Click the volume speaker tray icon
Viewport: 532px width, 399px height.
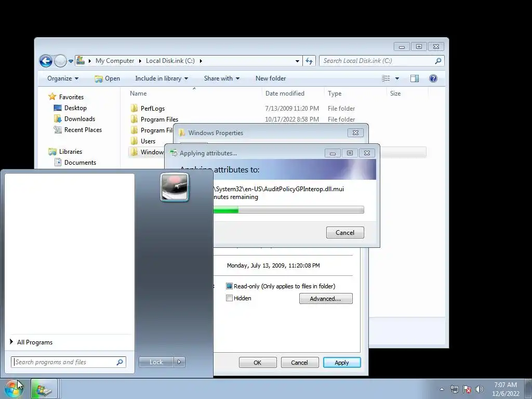coord(479,389)
